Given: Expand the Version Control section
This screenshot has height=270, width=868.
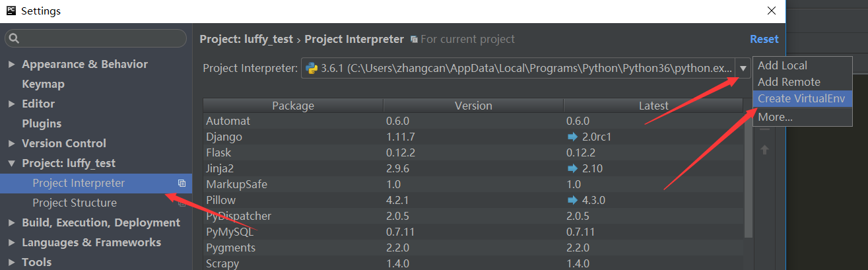Looking at the screenshot, I should [x=12, y=144].
